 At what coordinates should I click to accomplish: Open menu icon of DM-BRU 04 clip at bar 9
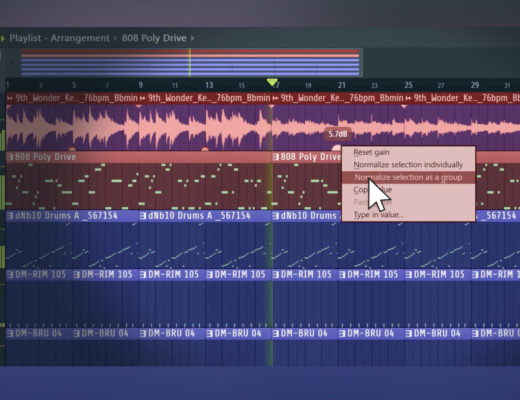point(143,333)
